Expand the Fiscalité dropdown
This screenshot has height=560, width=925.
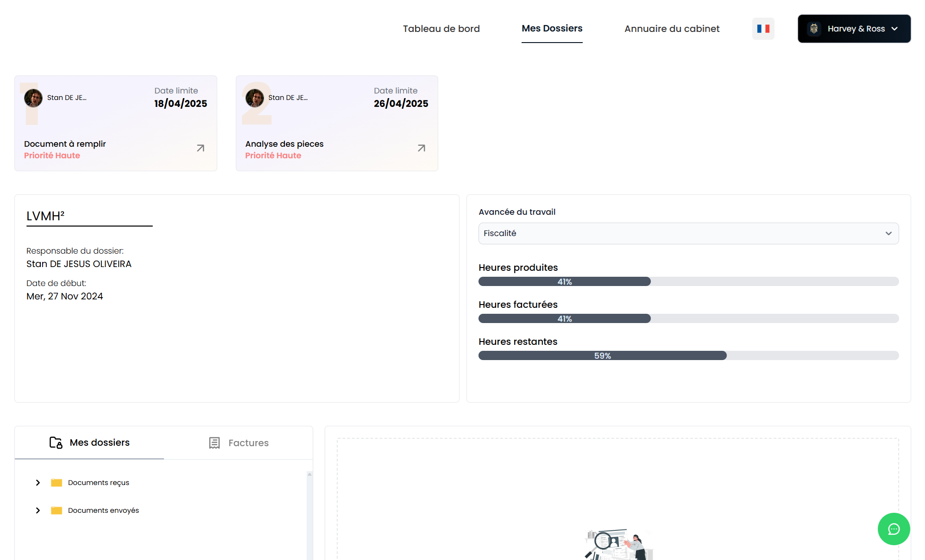688,233
